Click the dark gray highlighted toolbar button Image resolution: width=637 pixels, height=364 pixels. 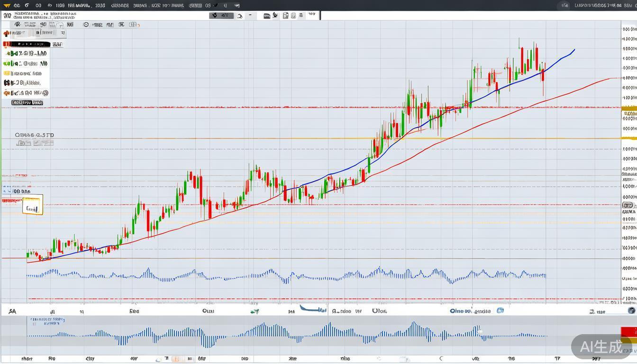(221, 16)
